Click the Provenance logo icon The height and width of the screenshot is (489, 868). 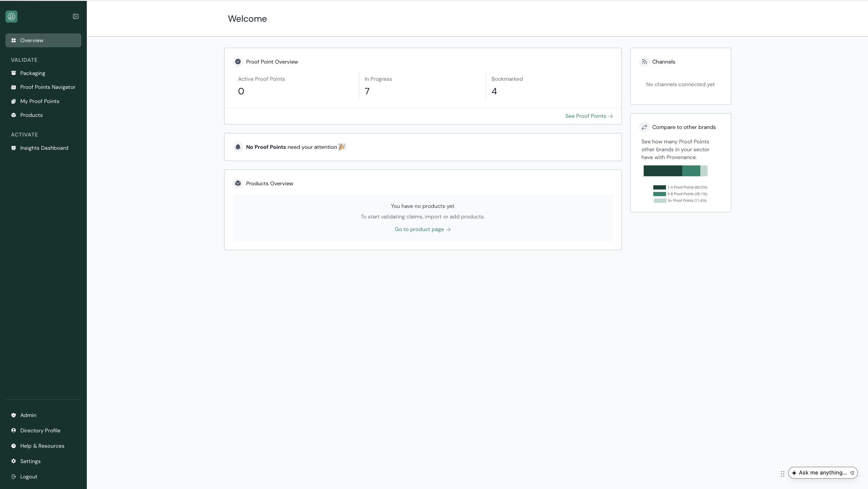pyautogui.click(x=11, y=17)
